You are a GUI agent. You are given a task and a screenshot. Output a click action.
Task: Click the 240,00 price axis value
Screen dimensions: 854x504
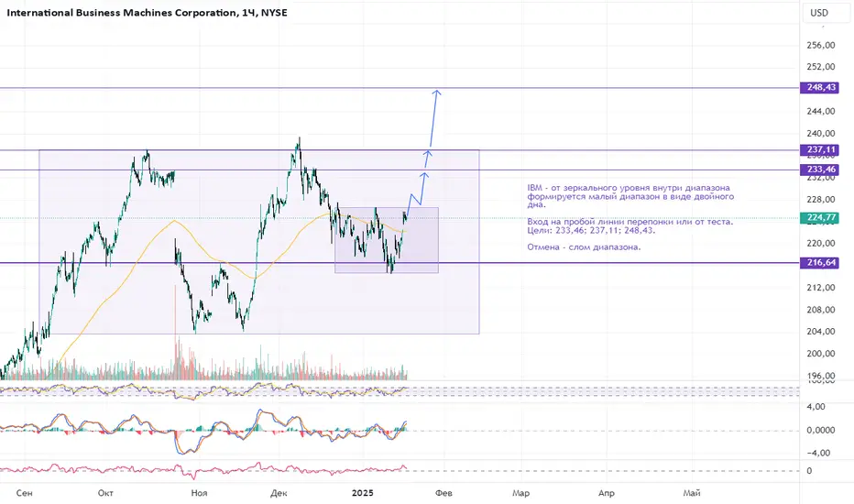(821, 134)
